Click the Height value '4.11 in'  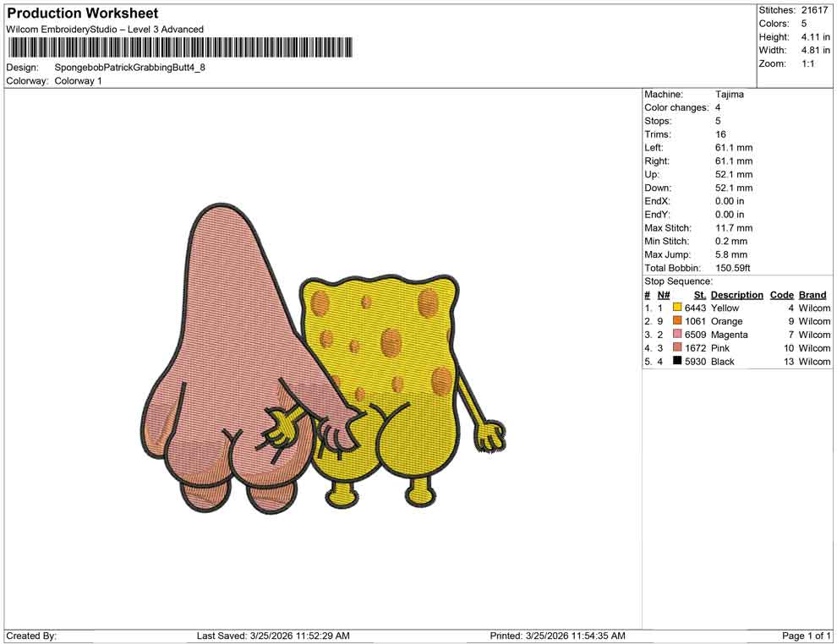click(x=815, y=37)
